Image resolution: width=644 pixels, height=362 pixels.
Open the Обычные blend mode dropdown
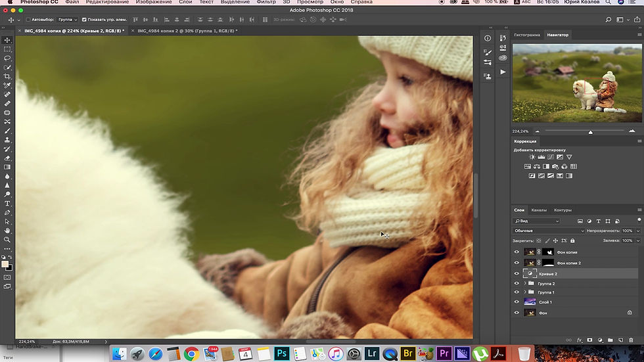pyautogui.click(x=549, y=231)
